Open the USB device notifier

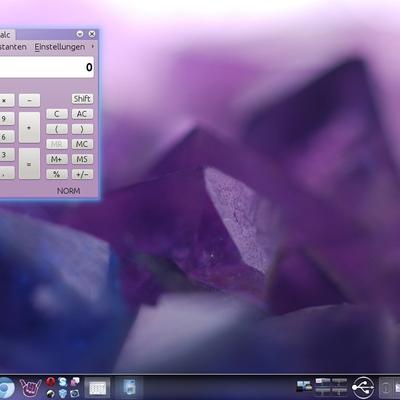[363, 388]
